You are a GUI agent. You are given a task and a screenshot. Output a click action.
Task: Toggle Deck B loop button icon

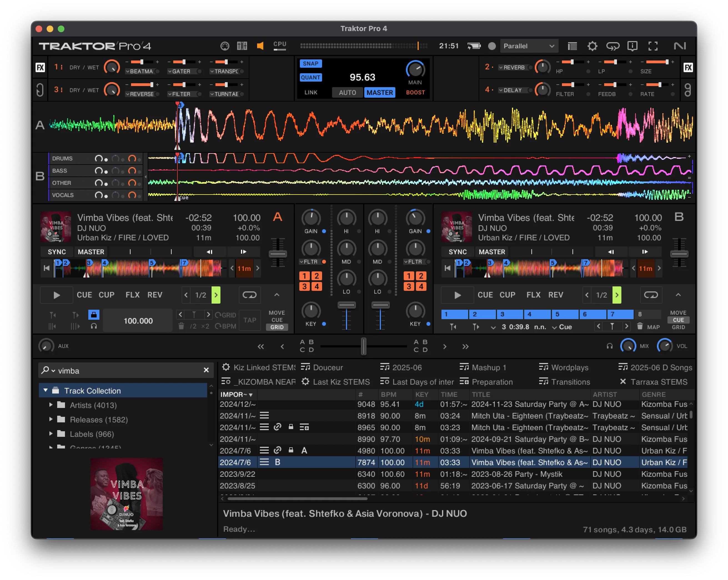[651, 295]
